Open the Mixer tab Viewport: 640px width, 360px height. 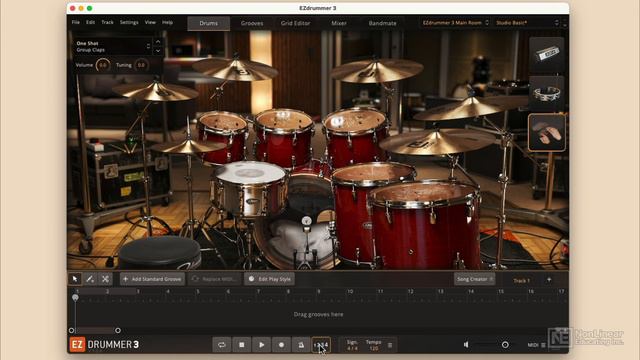[x=339, y=23]
